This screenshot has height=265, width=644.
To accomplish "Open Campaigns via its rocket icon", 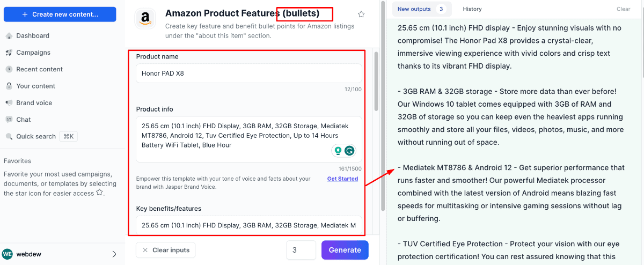I will coord(9,53).
